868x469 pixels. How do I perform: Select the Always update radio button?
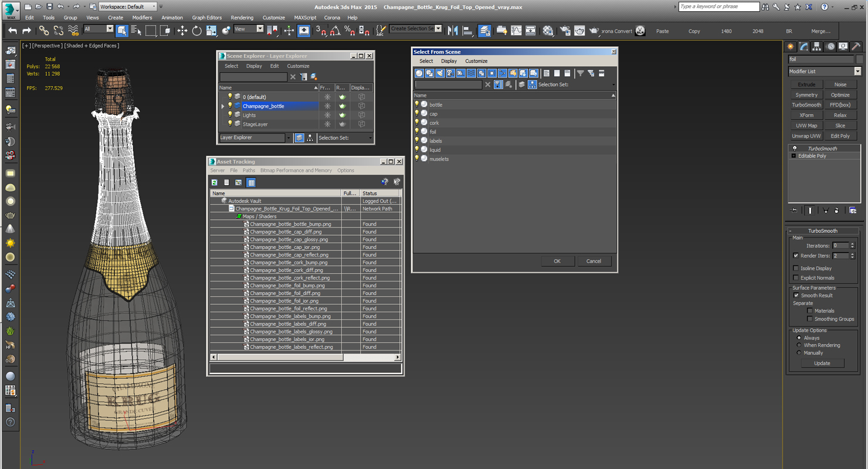799,338
